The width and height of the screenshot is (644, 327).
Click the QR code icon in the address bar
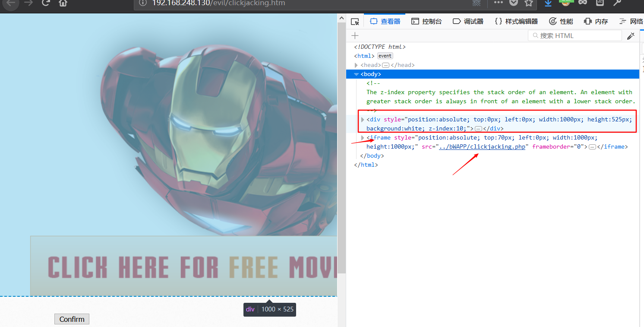click(x=477, y=3)
